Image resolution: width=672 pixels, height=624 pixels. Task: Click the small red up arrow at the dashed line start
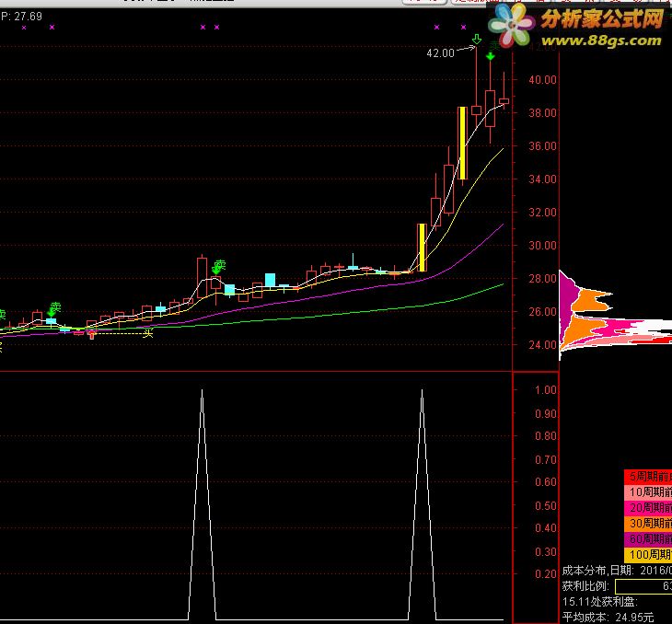(92, 335)
